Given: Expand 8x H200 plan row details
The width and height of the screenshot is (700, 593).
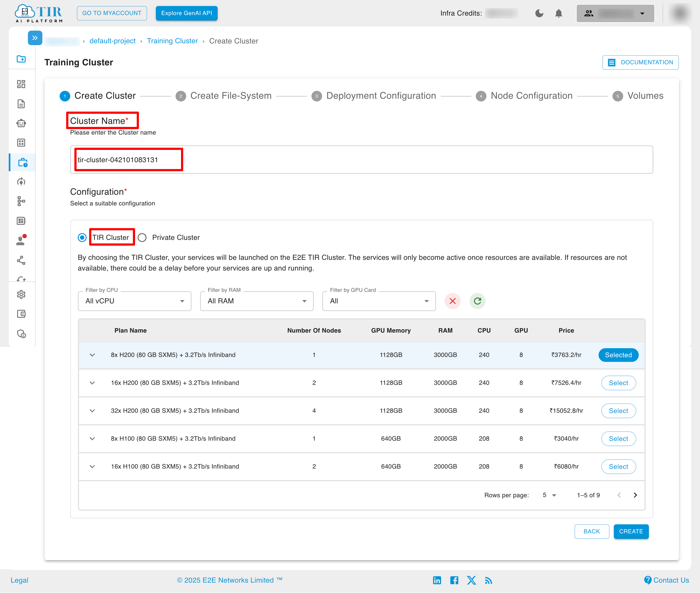Looking at the screenshot, I should (x=92, y=355).
